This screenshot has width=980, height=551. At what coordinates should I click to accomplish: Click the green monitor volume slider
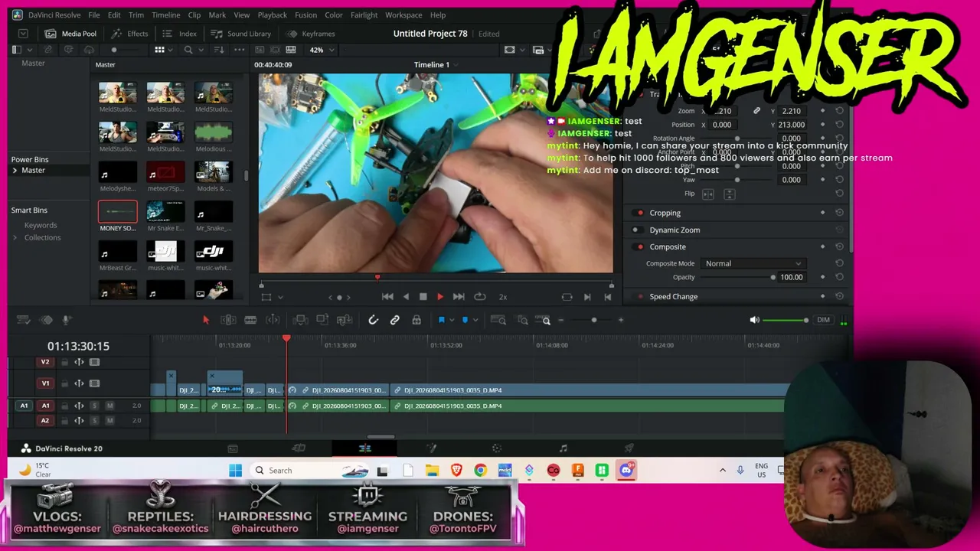(x=786, y=320)
